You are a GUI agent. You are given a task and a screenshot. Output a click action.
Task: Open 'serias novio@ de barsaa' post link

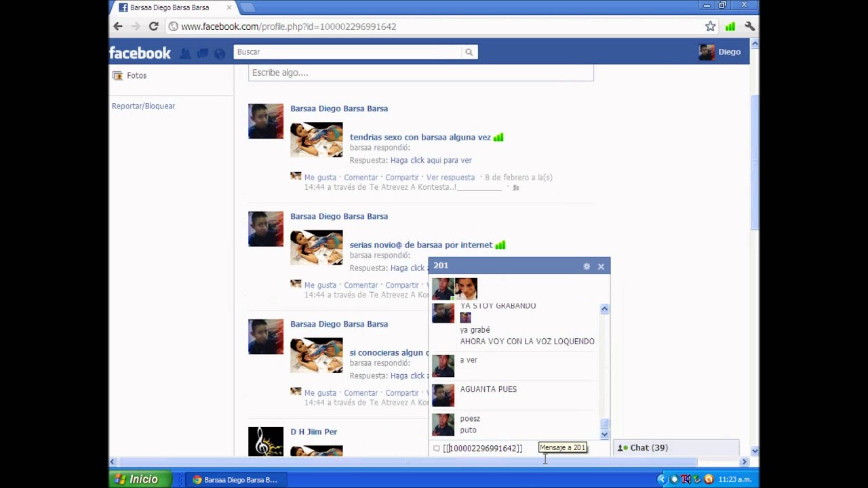click(421, 245)
